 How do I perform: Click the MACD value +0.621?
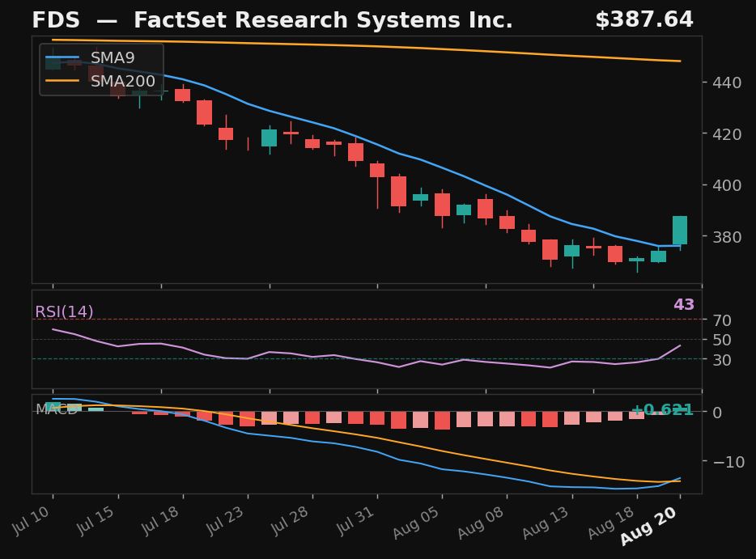(x=662, y=410)
